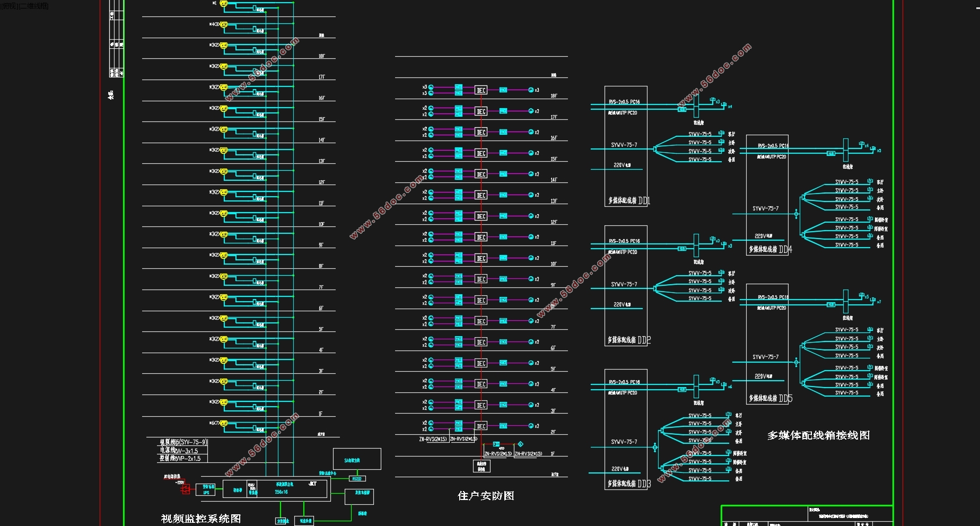Select the HUB symbol beside DD4

coord(831,154)
